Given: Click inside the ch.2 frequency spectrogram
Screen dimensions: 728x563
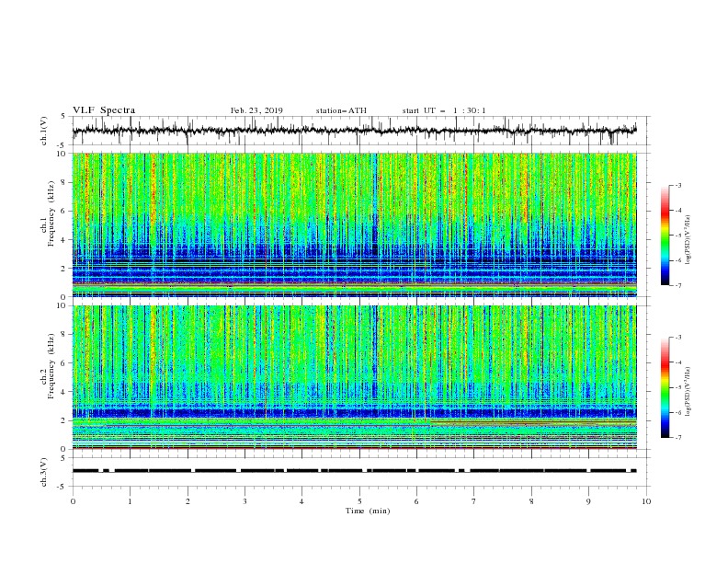Looking at the screenshot, I should (354, 377).
